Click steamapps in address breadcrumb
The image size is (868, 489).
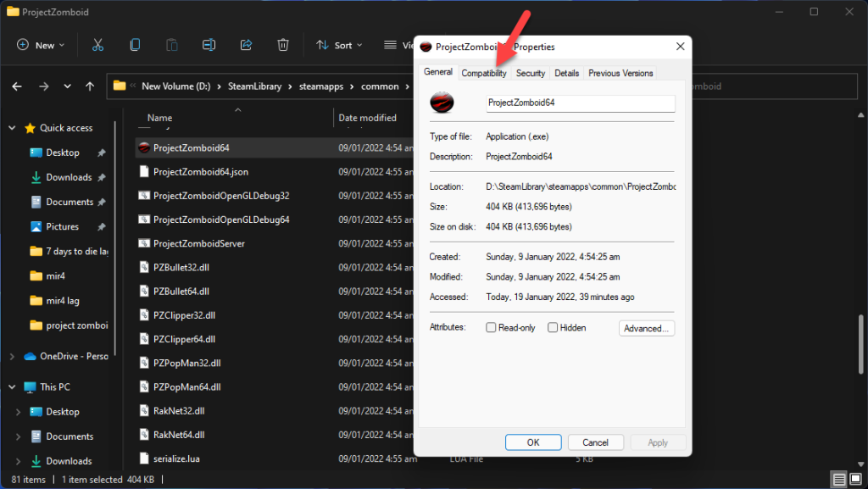tap(321, 86)
